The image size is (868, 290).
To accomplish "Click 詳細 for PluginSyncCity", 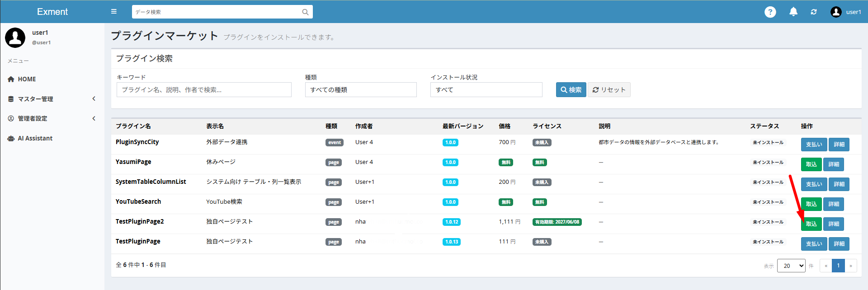I will pyautogui.click(x=839, y=145).
